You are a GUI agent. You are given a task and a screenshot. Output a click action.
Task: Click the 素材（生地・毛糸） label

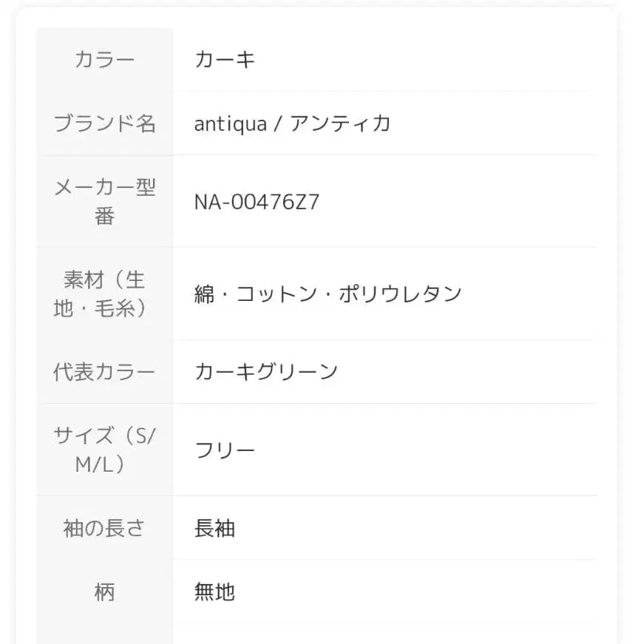104,294
